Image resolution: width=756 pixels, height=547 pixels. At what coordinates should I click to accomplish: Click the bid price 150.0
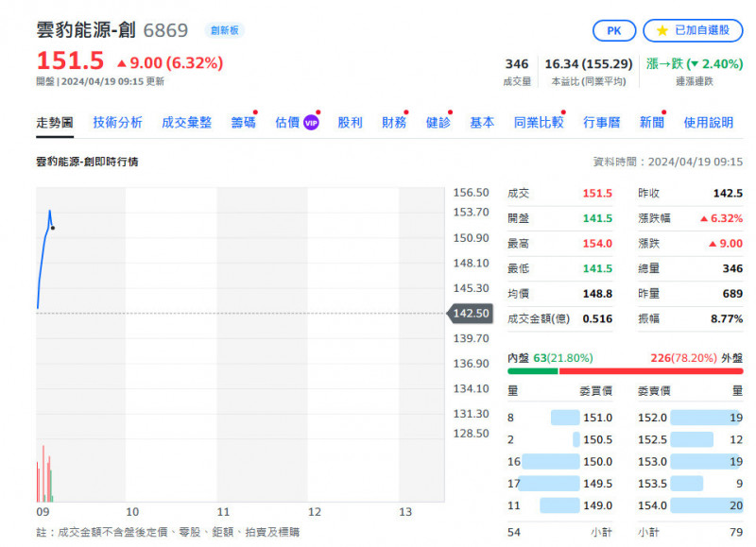[x=598, y=462]
